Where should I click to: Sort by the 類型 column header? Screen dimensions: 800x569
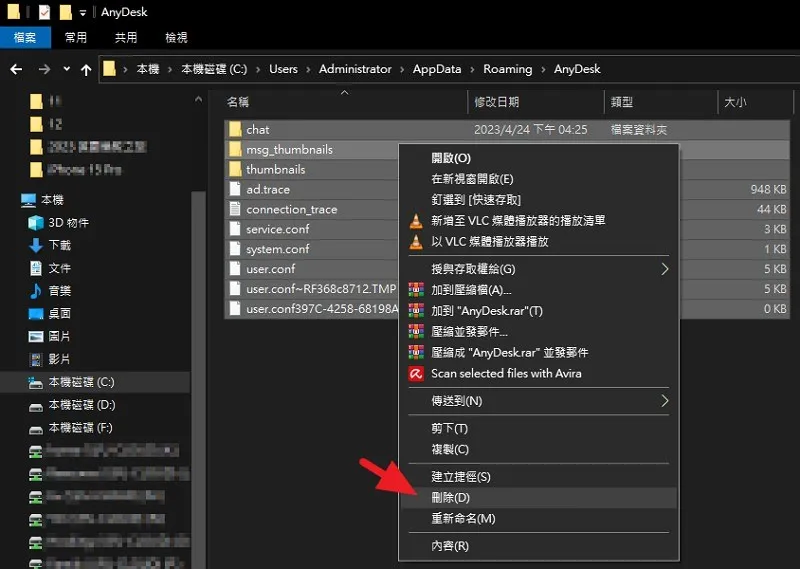[x=661, y=102]
